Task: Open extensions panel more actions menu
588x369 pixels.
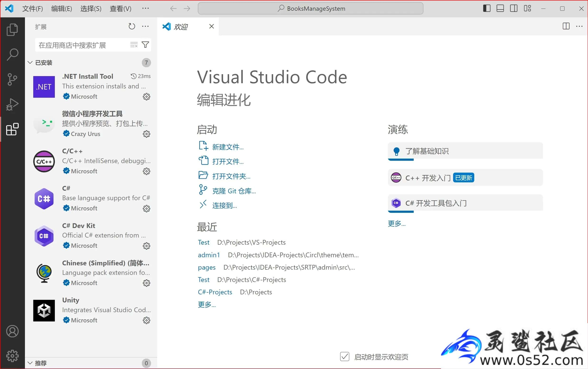Action: pos(145,26)
